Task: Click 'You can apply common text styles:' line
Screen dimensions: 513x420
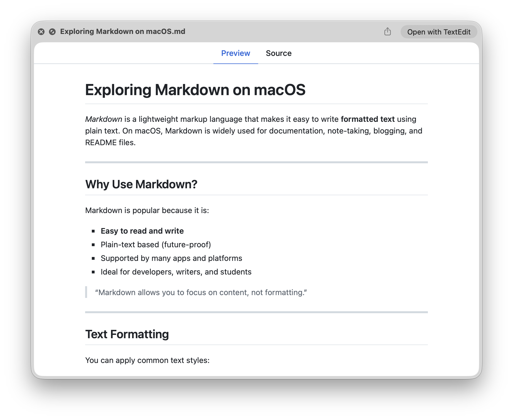Action: click(147, 360)
